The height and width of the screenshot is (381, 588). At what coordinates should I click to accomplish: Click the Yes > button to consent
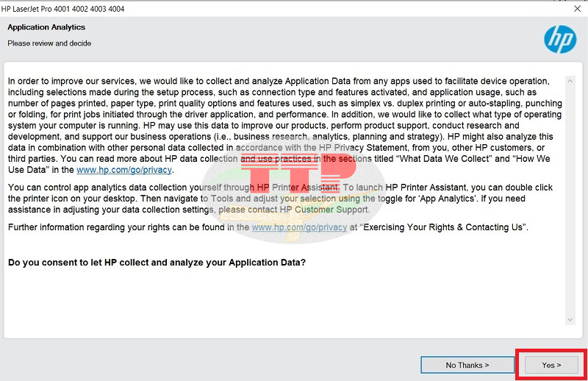551,365
